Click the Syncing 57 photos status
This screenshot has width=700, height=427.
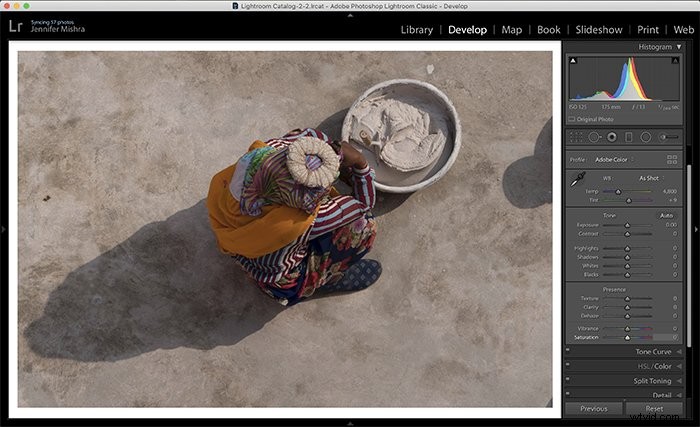pos(52,22)
